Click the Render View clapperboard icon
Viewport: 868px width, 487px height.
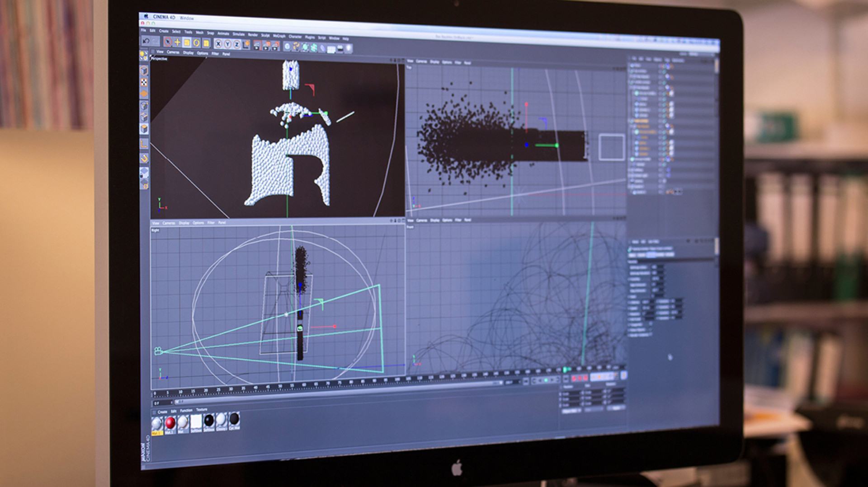click(257, 45)
